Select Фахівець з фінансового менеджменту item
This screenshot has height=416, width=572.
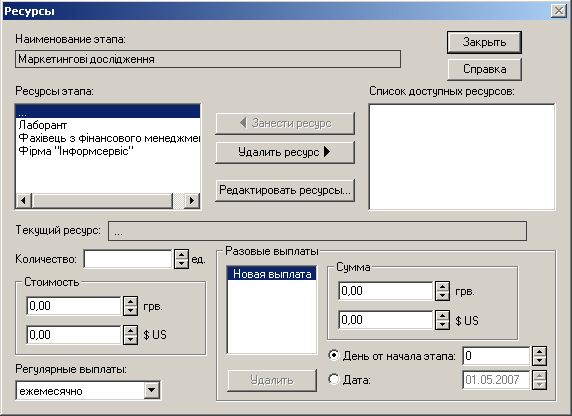tap(108, 138)
